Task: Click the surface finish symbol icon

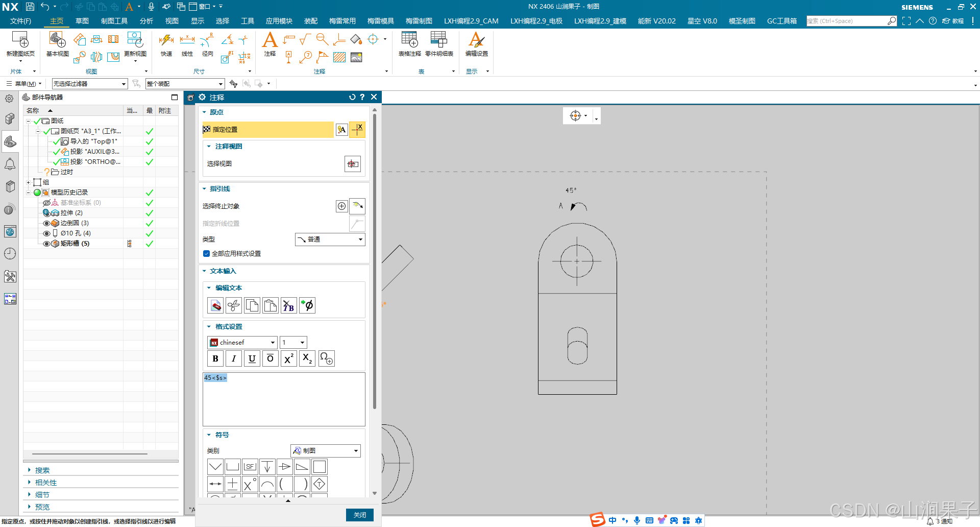Action: (x=306, y=39)
